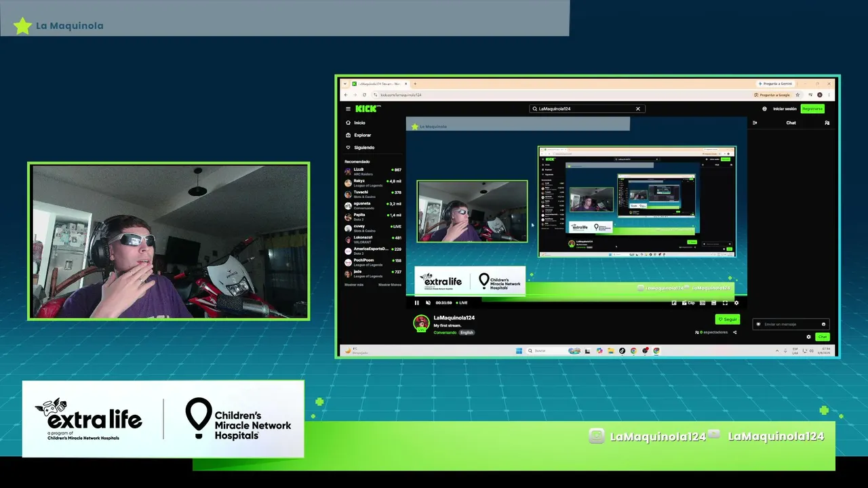Image resolution: width=868 pixels, height=488 pixels.
Task: Follow LaMaquinola124 with Seguir button
Action: [x=728, y=319]
